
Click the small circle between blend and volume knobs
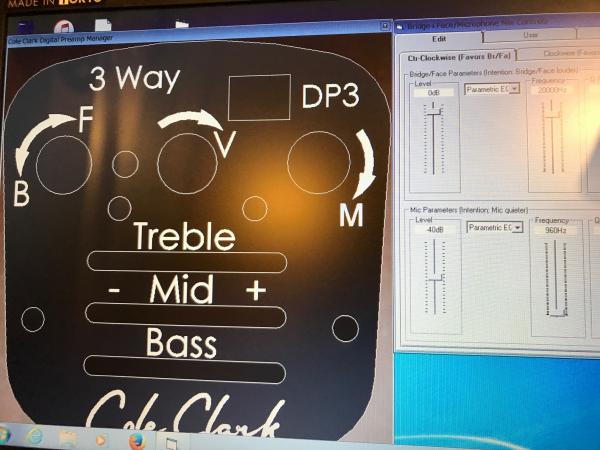pyautogui.click(x=125, y=164)
